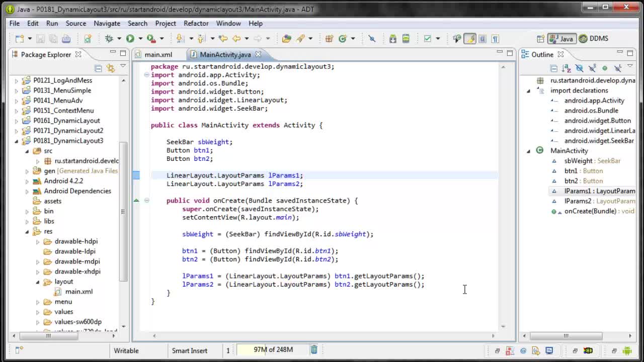
Task: Open the Android SDK Manager icon
Action: 393,39
